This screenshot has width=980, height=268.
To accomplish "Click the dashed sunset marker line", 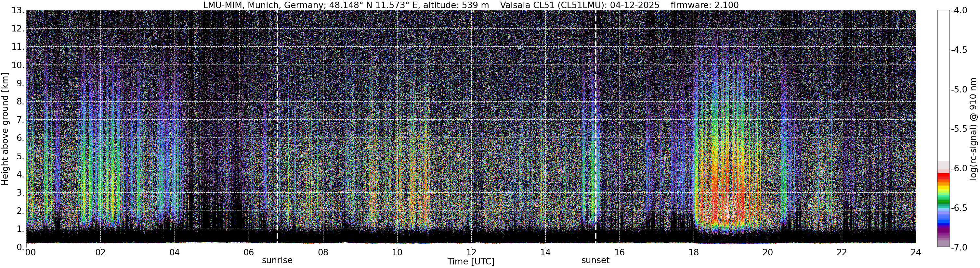I will [x=595, y=127].
